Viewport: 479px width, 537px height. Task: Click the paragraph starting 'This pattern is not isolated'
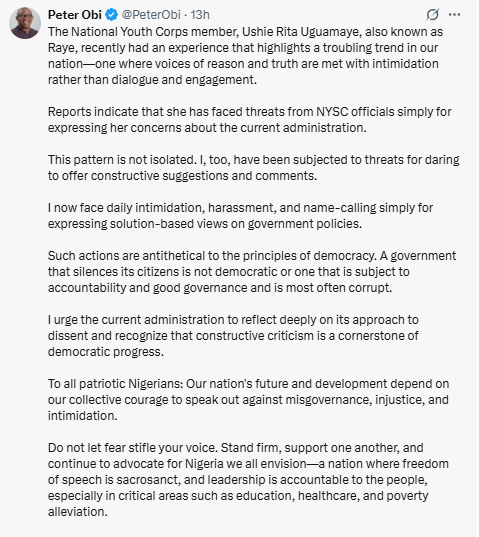coord(253,168)
